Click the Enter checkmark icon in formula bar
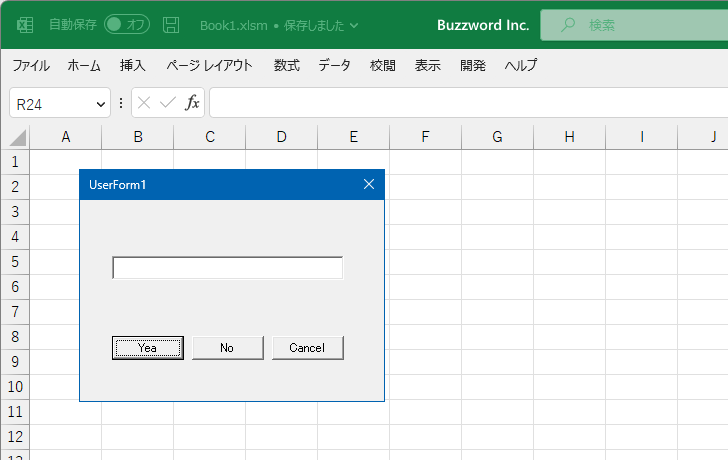The height and width of the screenshot is (460, 728). click(167, 103)
